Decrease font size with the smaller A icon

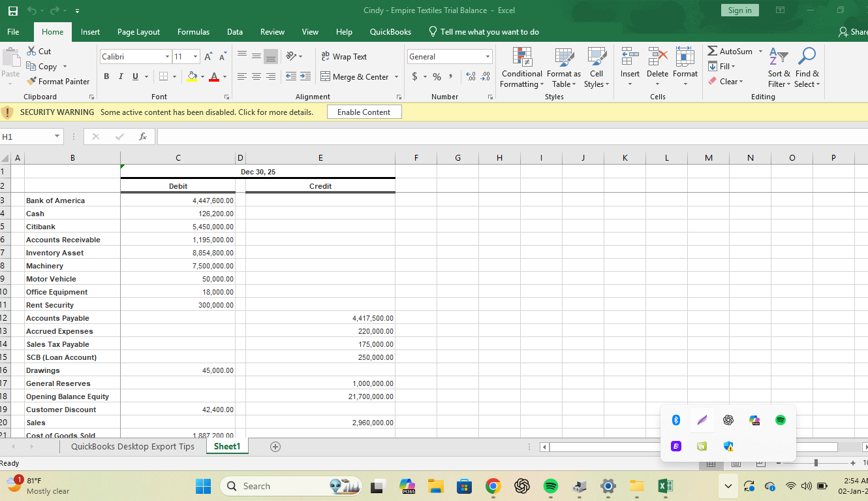(222, 57)
